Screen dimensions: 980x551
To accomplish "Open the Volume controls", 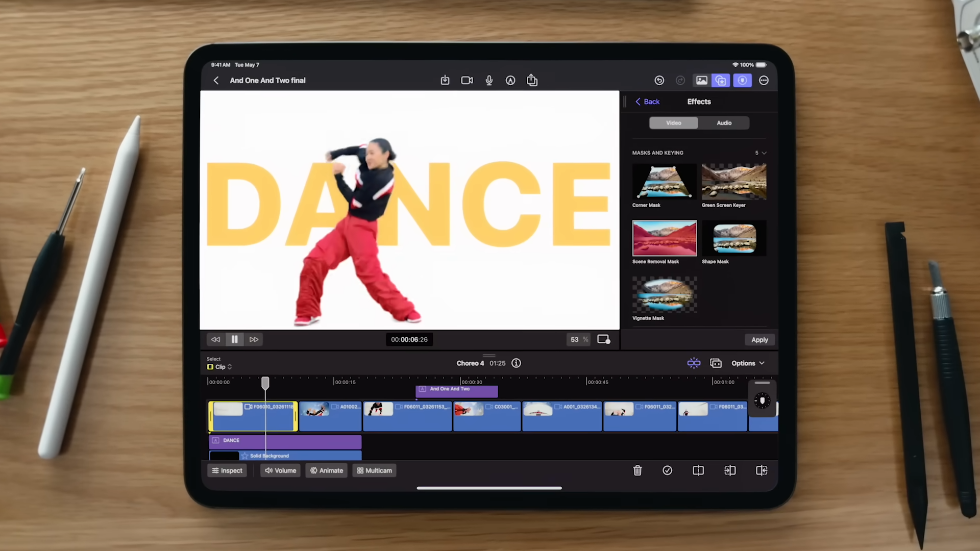I will point(280,470).
